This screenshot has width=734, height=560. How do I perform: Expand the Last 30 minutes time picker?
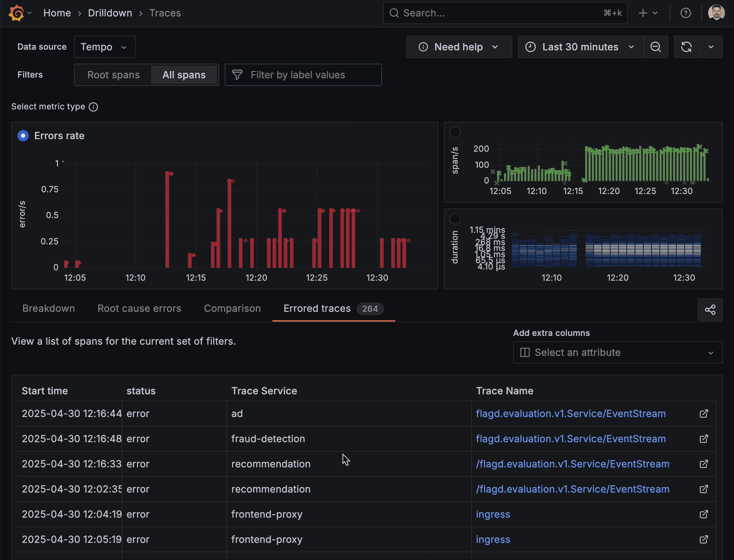[x=580, y=47]
